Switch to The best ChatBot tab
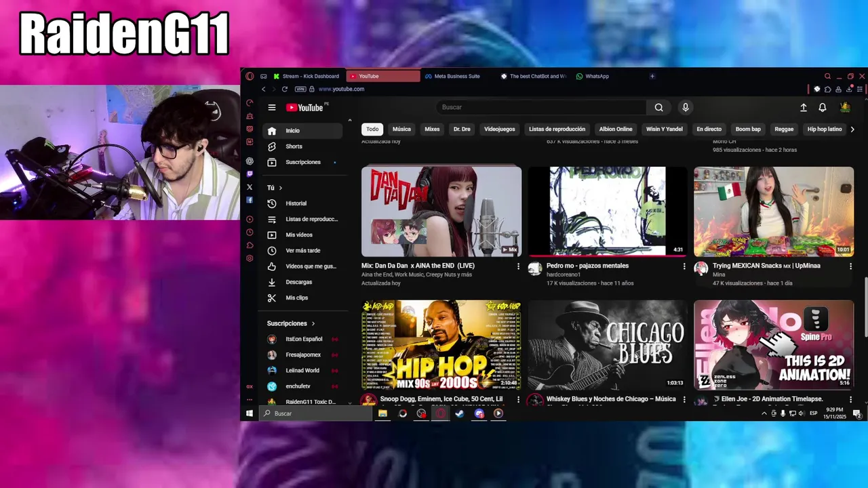 click(x=534, y=76)
